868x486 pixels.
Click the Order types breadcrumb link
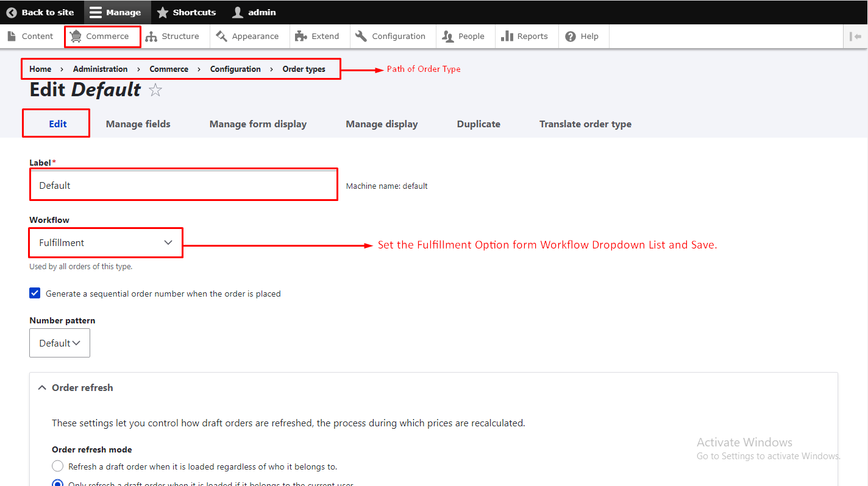(x=304, y=69)
